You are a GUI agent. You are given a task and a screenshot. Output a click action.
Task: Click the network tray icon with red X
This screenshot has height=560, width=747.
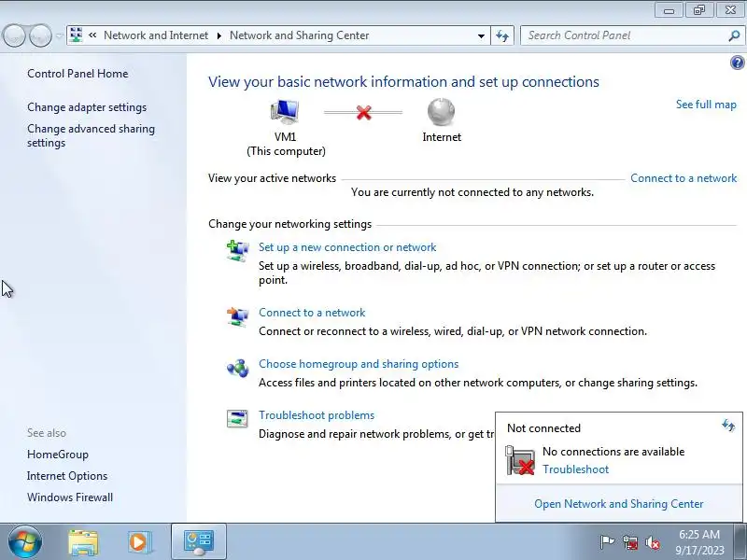(x=630, y=542)
